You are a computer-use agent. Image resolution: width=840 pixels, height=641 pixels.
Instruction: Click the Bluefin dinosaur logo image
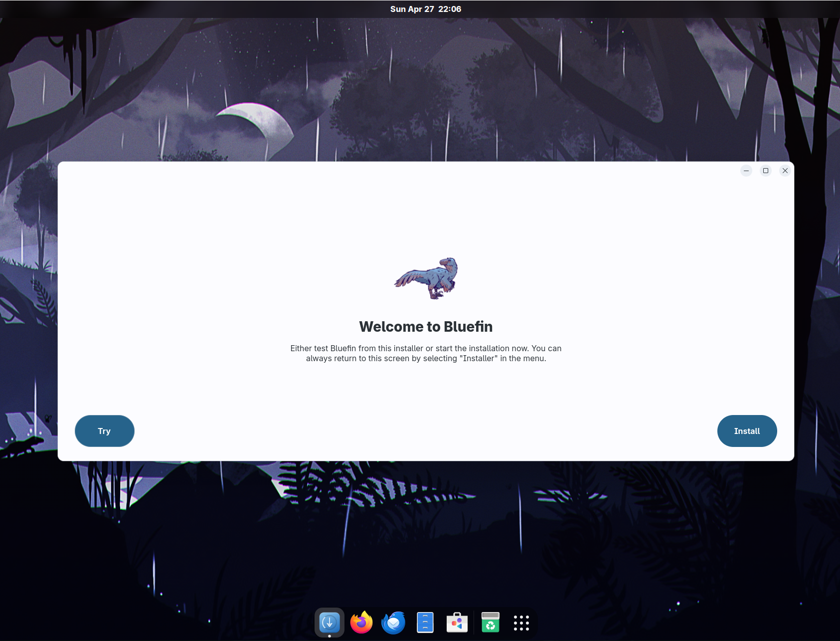click(426, 278)
